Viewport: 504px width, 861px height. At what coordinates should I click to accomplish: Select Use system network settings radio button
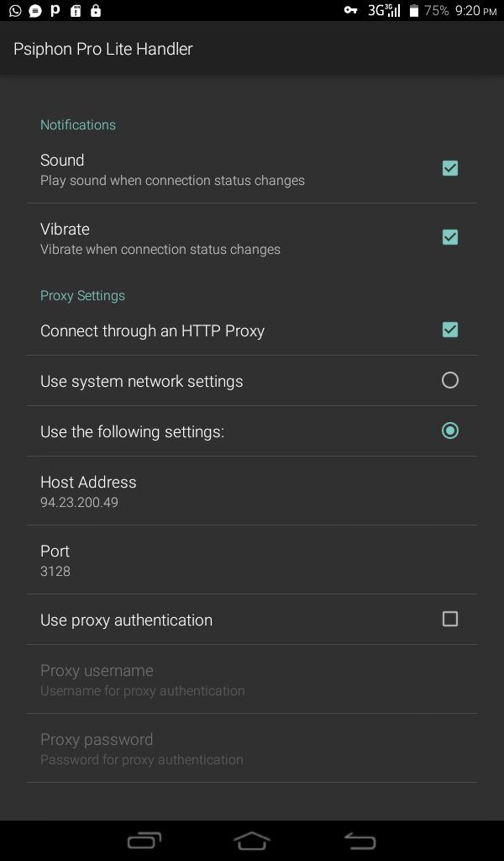450,381
